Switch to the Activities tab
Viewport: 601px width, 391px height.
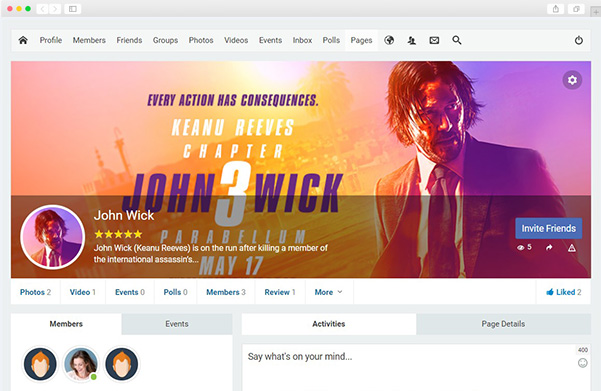pos(328,324)
